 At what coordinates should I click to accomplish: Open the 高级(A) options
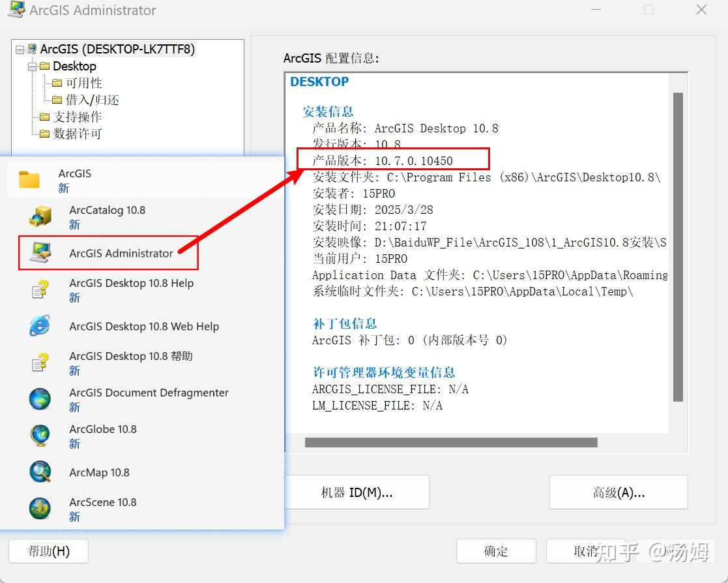[x=618, y=492]
